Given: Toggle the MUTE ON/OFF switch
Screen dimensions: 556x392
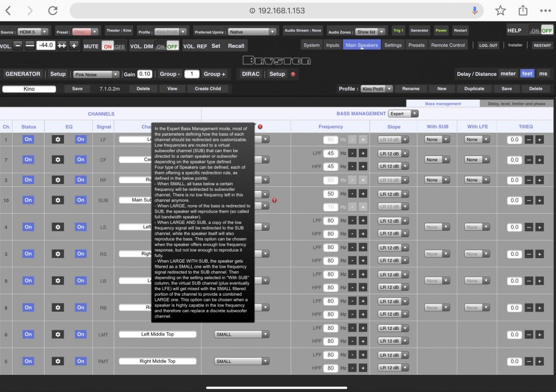Looking at the screenshot, I should click(113, 46).
